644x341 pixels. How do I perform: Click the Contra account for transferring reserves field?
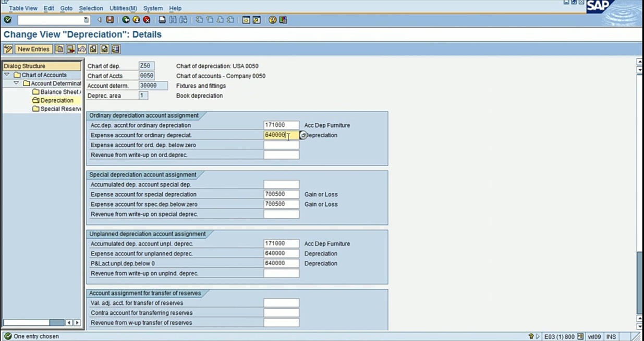point(282,313)
